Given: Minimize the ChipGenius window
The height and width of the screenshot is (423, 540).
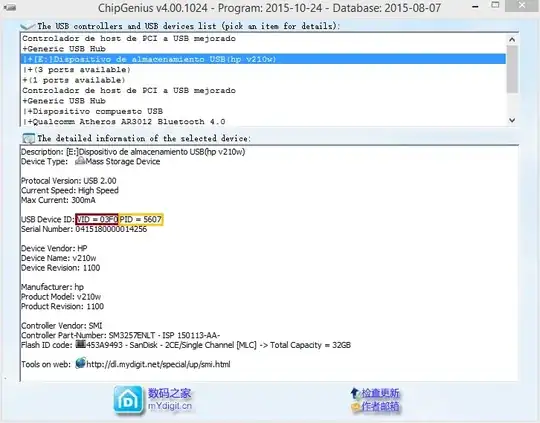Looking at the screenshot, I should (475, 7).
